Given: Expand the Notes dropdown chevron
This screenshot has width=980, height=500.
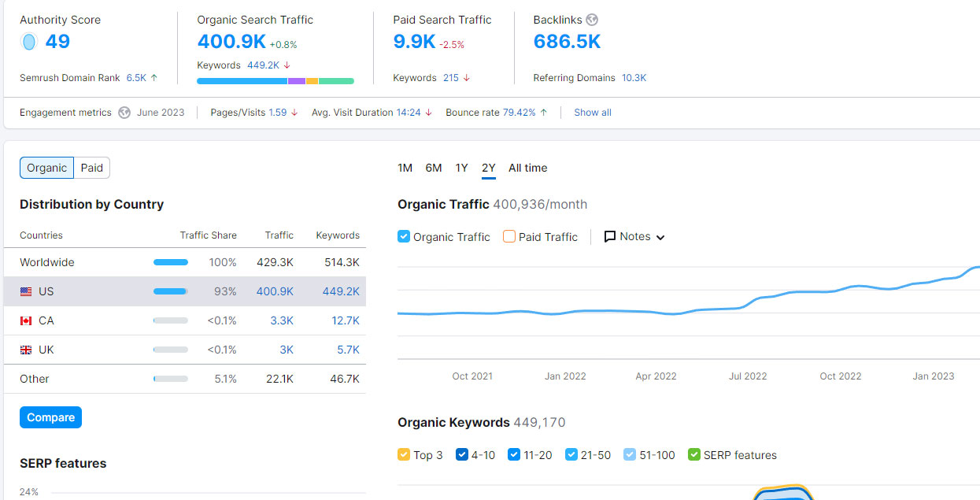Looking at the screenshot, I should click(x=660, y=237).
